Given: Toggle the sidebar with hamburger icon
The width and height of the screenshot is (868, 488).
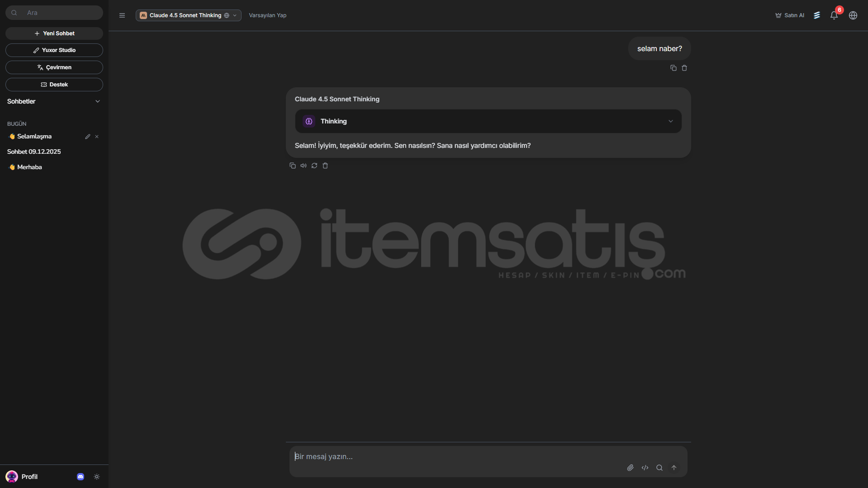Looking at the screenshot, I should click(122, 15).
